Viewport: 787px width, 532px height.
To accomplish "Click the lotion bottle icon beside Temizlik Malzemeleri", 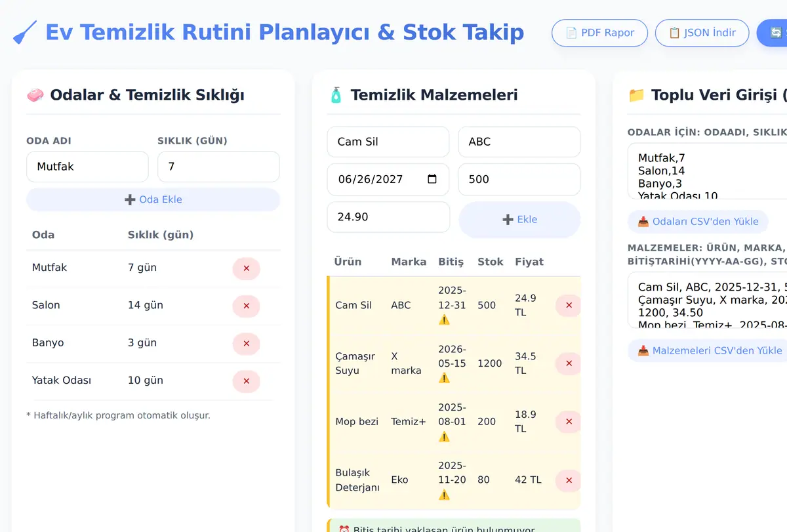I will pyautogui.click(x=335, y=95).
